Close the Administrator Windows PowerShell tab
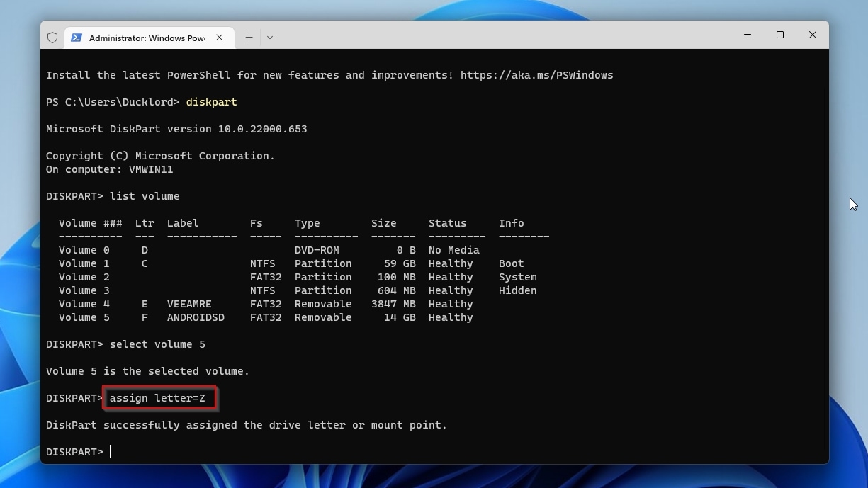 coord(220,37)
